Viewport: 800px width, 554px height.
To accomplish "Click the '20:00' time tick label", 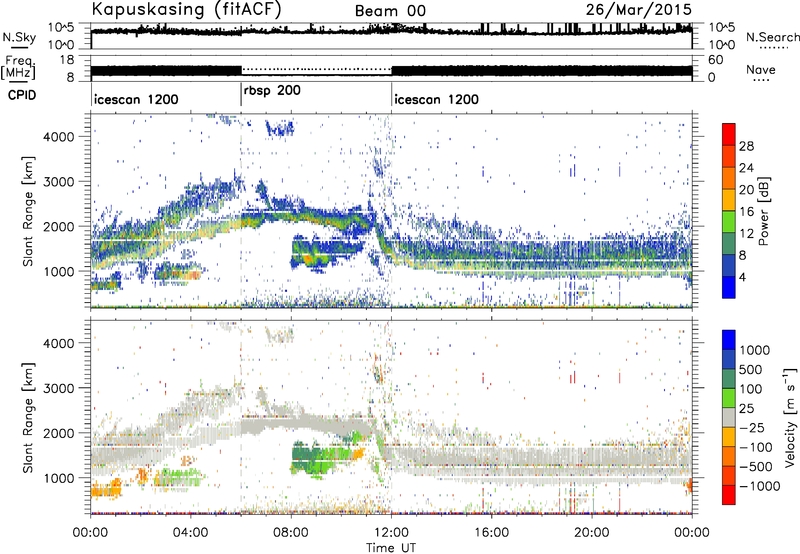I will pos(591,533).
